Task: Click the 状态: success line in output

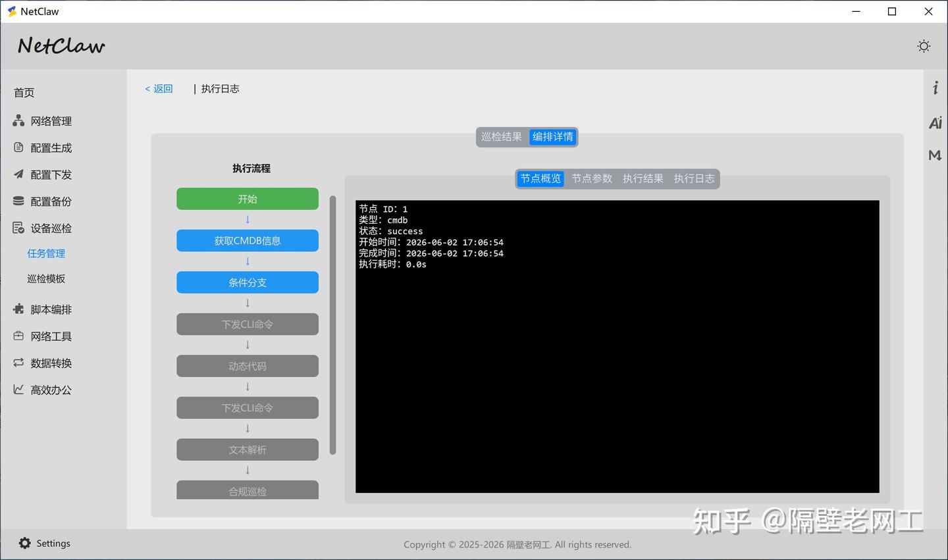Action: pos(391,231)
